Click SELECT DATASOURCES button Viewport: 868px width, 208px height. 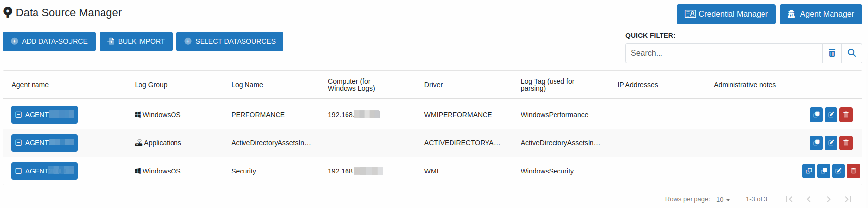(230, 41)
